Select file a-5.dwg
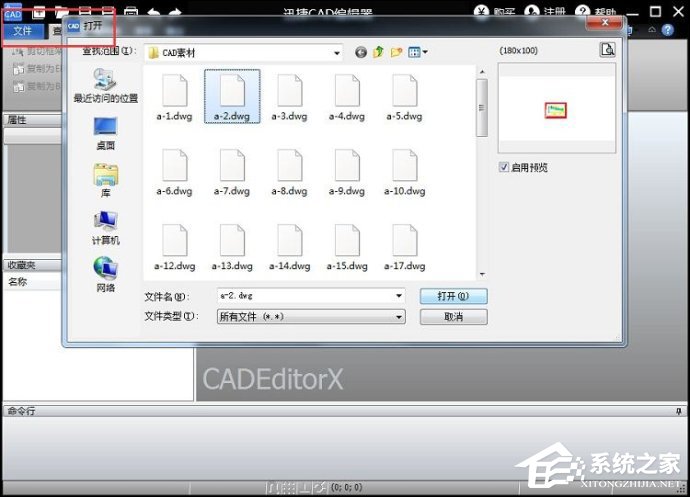The width and height of the screenshot is (690, 497). tap(404, 98)
